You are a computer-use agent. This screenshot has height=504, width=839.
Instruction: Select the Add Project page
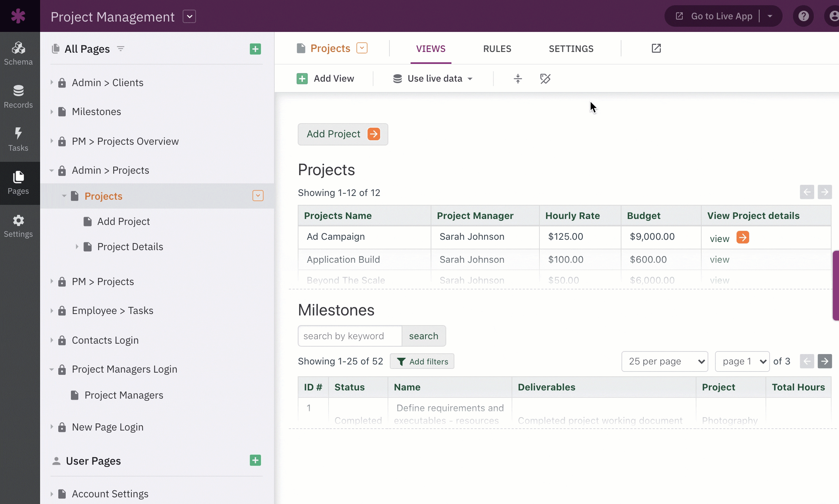123,222
